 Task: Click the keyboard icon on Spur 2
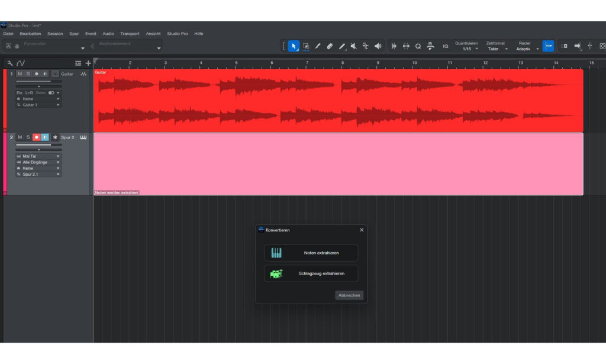coord(83,137)
